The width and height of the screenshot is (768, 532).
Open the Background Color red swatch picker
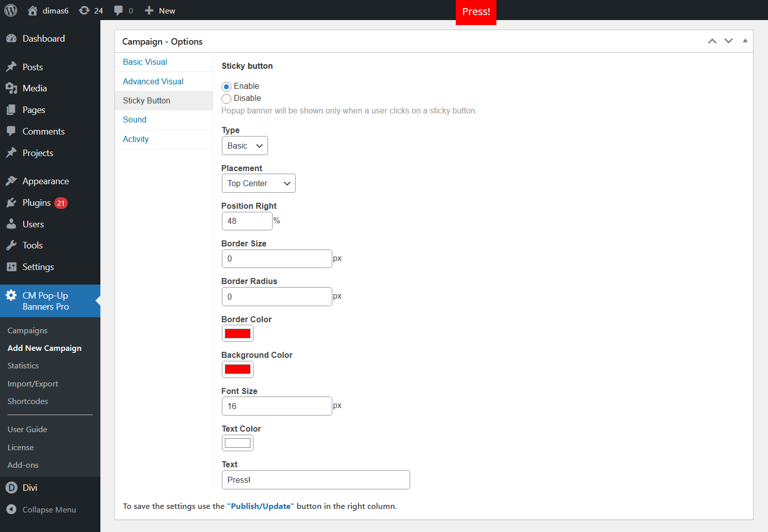coord(237,369)
